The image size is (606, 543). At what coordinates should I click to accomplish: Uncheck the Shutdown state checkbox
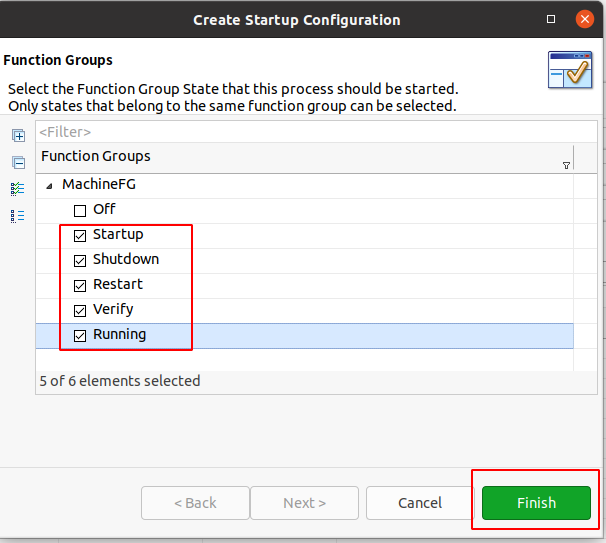click(x=80, y=261)
